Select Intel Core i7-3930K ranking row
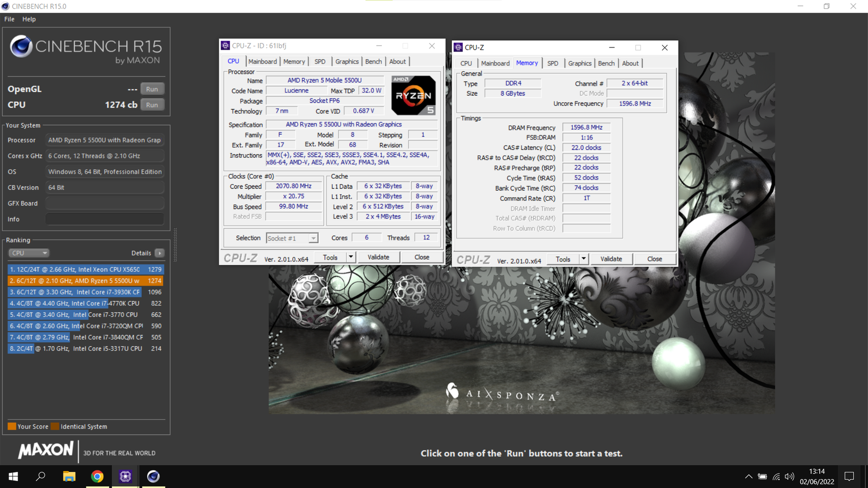The height and width of the screenshot is (488, 868). pyautogui.click(x=85, y=292)
